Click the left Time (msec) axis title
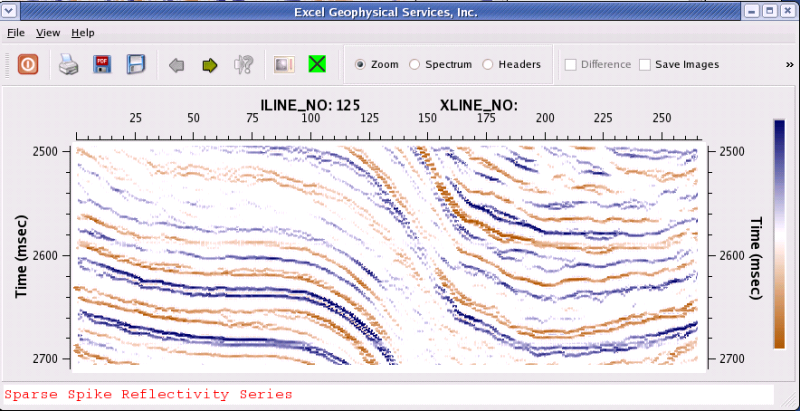 pyautogui.click(x=21, y=256)
